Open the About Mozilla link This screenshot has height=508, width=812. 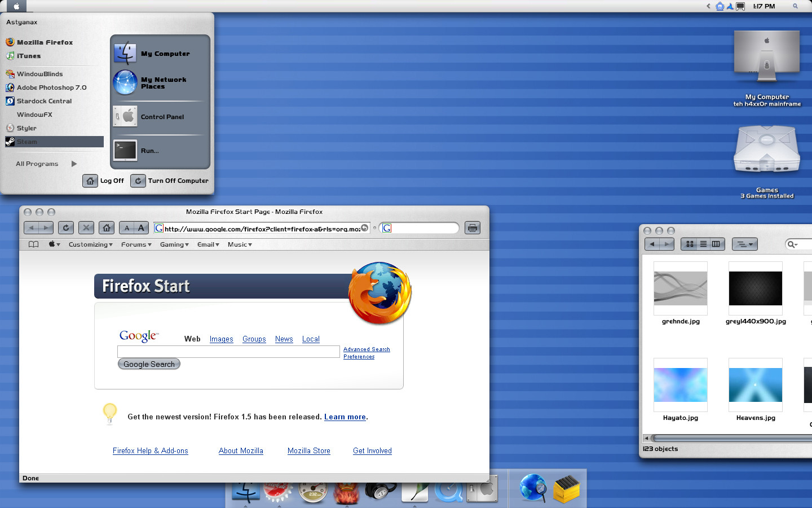tap(241, 451)
